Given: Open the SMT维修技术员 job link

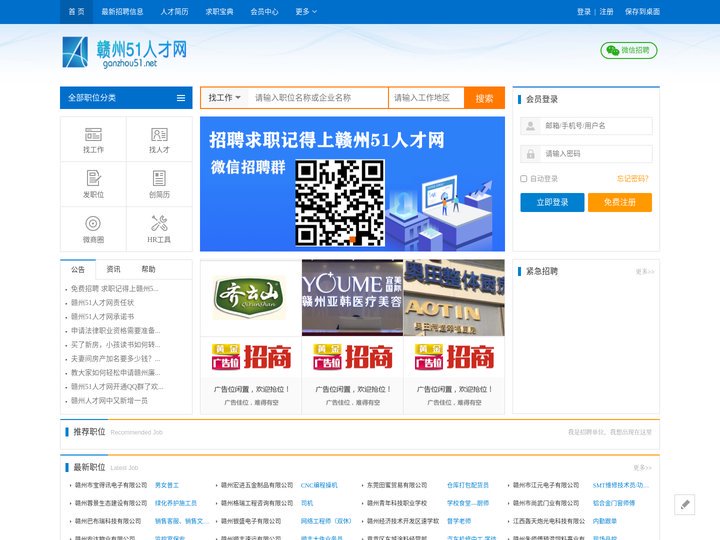Looking at the screenshot, I should pyautogui.click(x=621, y=485).
